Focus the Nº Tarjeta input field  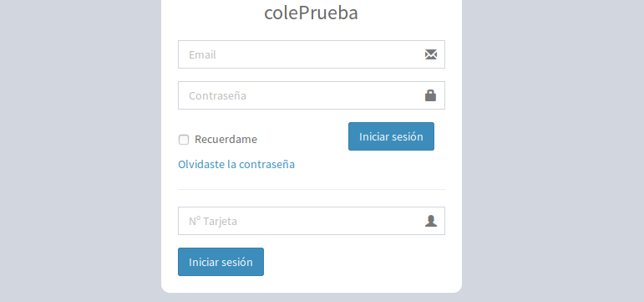pos(312,221)
